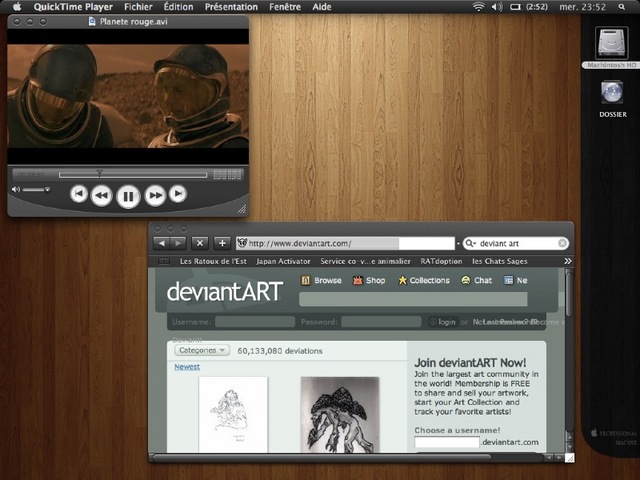
Task: Open Collections on deviantART
Action: [x=424, y=280]
